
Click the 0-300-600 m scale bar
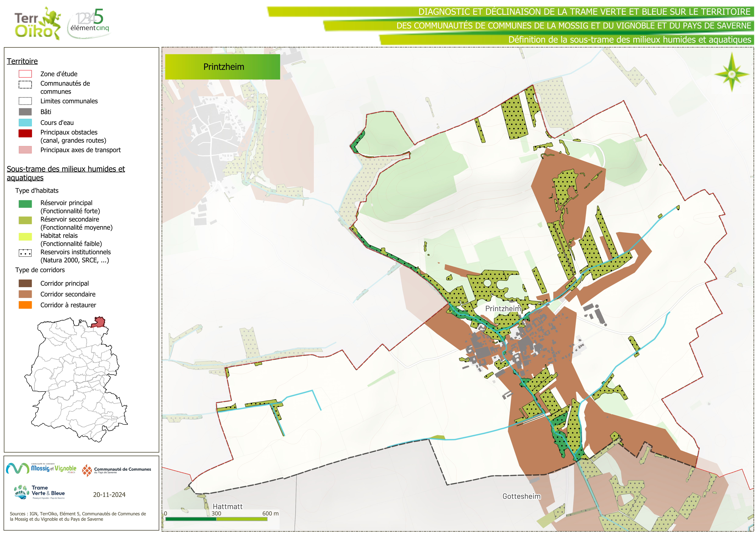(x=216, y=519)
